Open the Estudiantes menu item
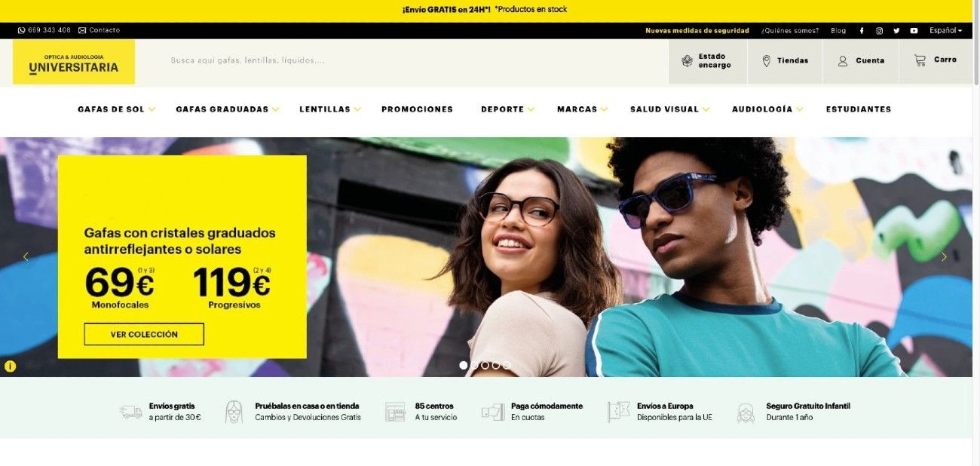 (x=858, y=109)
